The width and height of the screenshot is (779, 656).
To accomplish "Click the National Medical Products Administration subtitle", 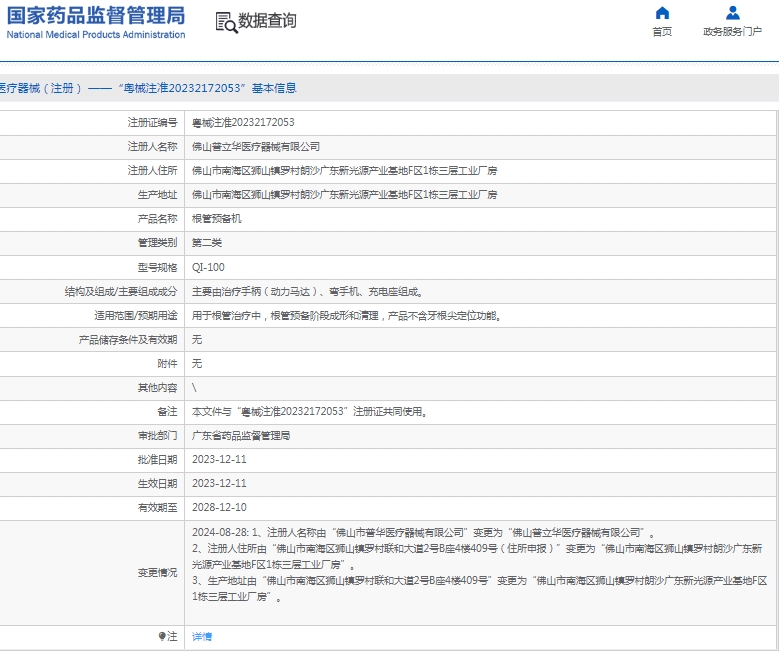I will click(x=96, y=35).
